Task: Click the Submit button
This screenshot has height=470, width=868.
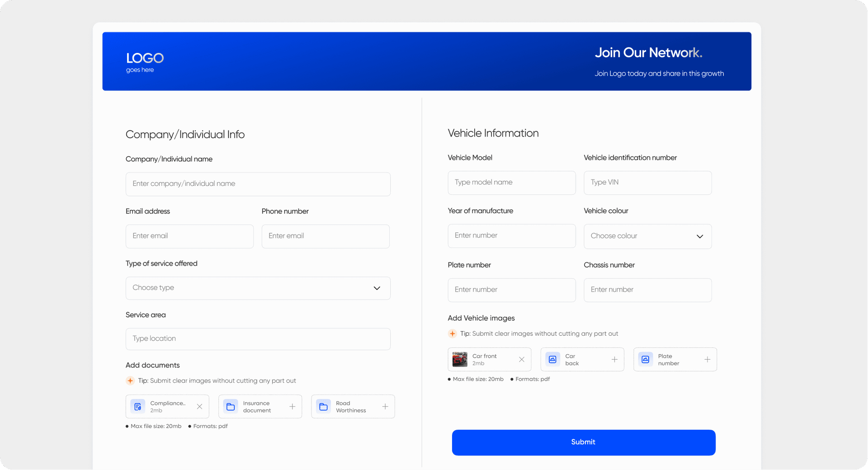Action: (x=583, y=442)
